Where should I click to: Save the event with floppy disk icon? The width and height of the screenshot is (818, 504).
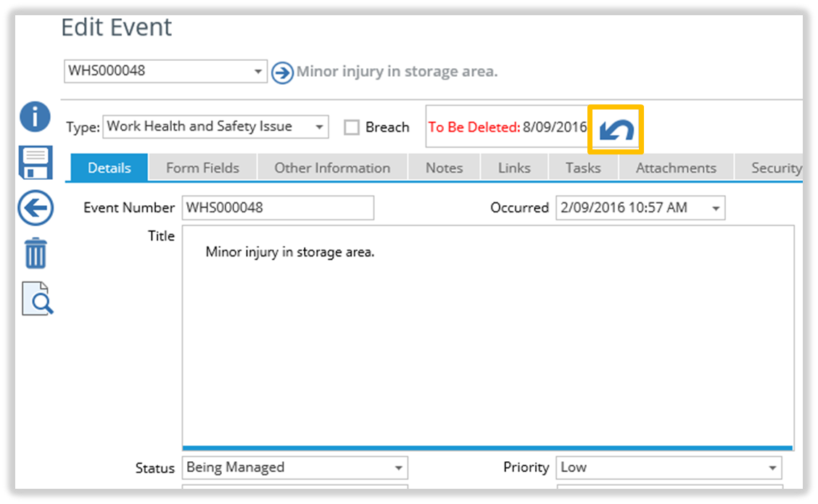(35, 162)
